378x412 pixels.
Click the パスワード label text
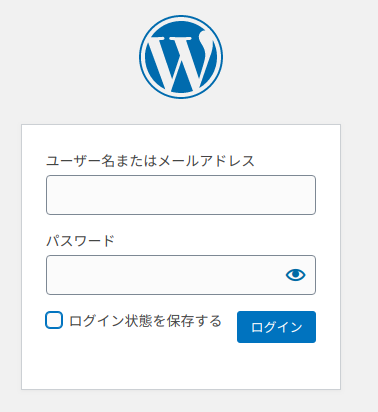coord(80,241)
